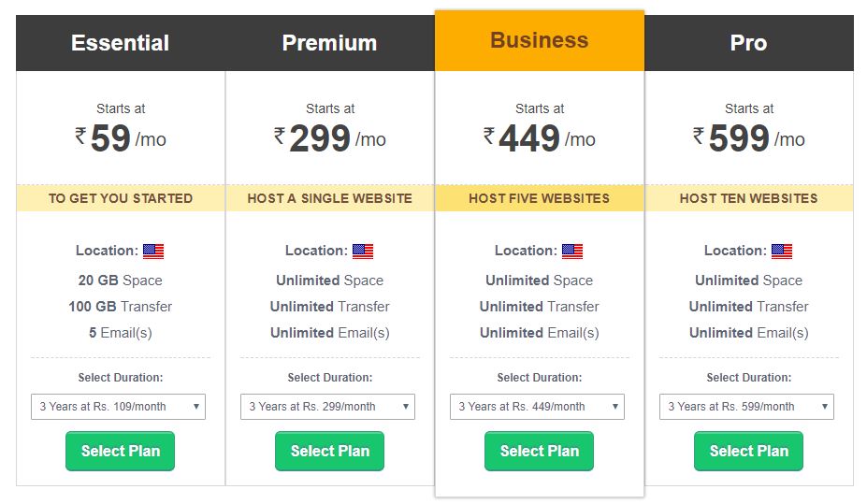Open Premium duration dropdown at Rs. 299/month
867x504 pixels.
coord(328,407)
